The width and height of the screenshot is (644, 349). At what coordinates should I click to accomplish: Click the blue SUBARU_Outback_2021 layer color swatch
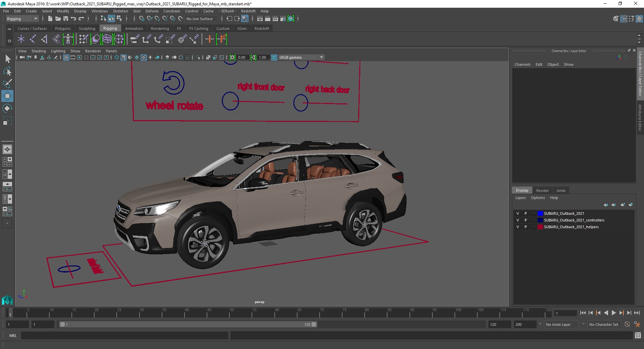coord(540,213)
